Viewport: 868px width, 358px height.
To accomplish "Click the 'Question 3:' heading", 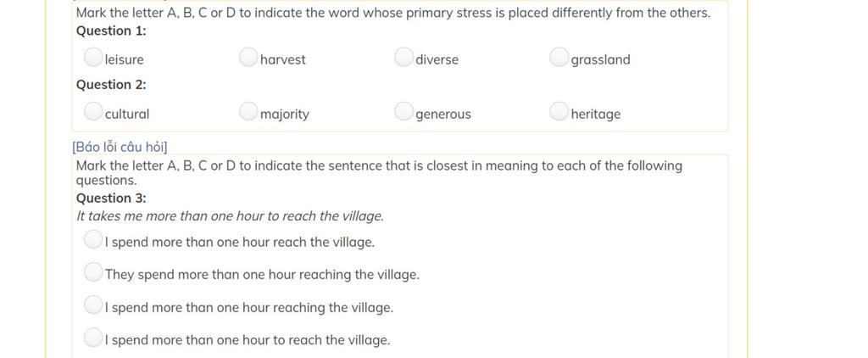I will coord(111,199).
